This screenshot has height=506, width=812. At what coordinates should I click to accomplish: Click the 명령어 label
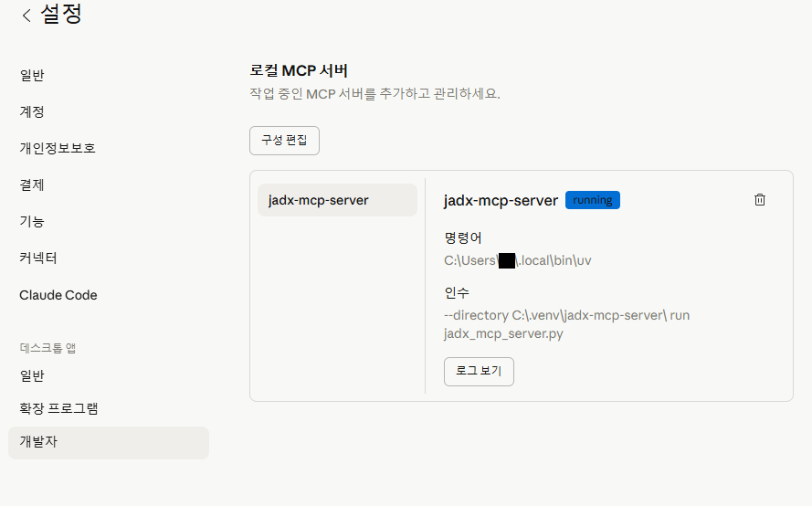point(463,238)
